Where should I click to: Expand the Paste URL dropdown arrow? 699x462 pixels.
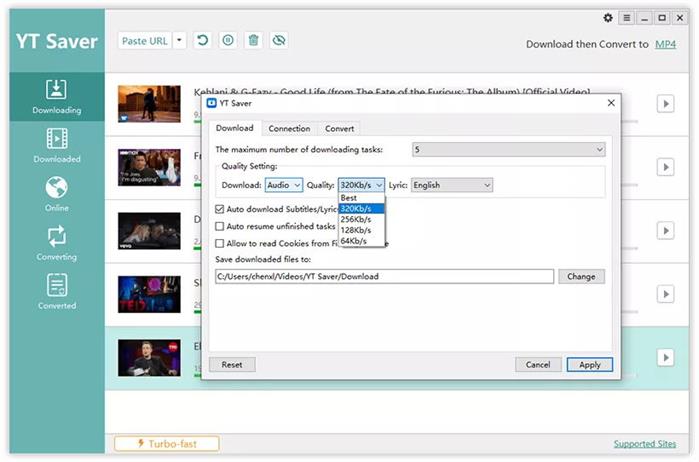(179, 41)
